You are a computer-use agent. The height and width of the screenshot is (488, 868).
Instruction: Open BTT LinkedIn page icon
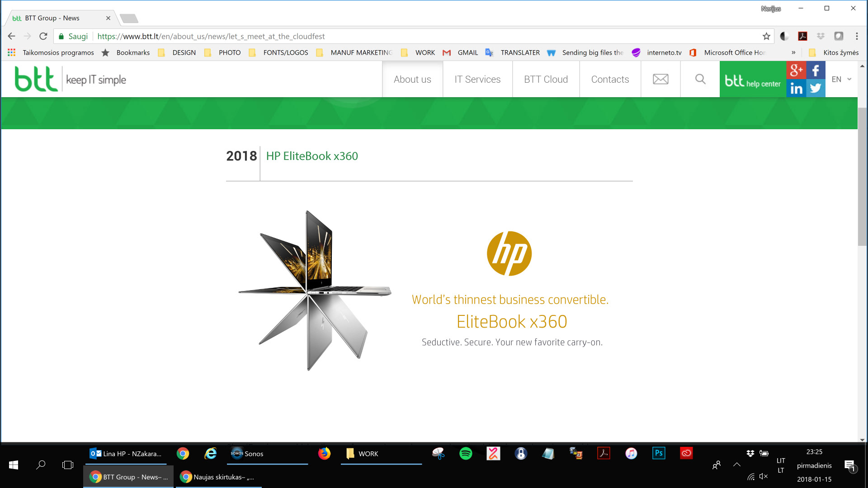(x=796, y=88)
